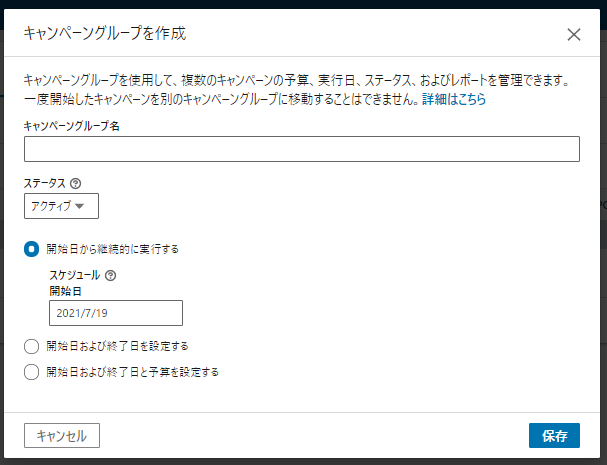This screenshot has height=465, width=607.
Task: Focus the キャンペーングループ名 text field
Action: click(x=301, y=149)
